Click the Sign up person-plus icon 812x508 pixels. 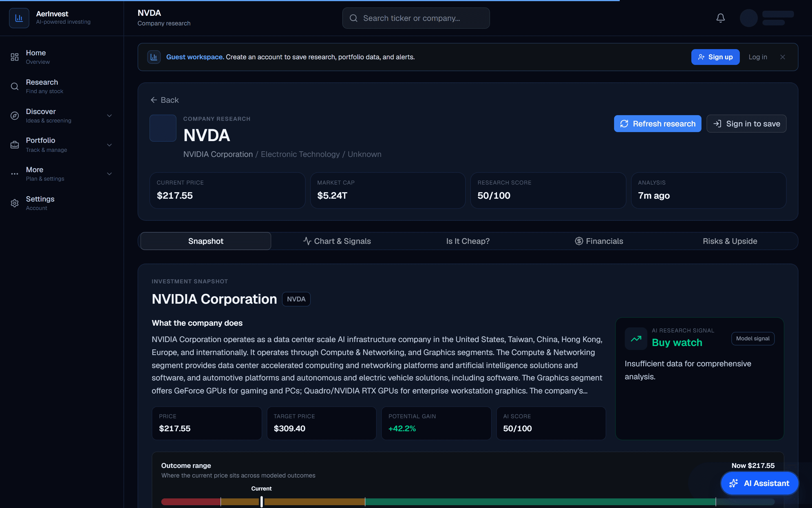[x=701, y=57]
